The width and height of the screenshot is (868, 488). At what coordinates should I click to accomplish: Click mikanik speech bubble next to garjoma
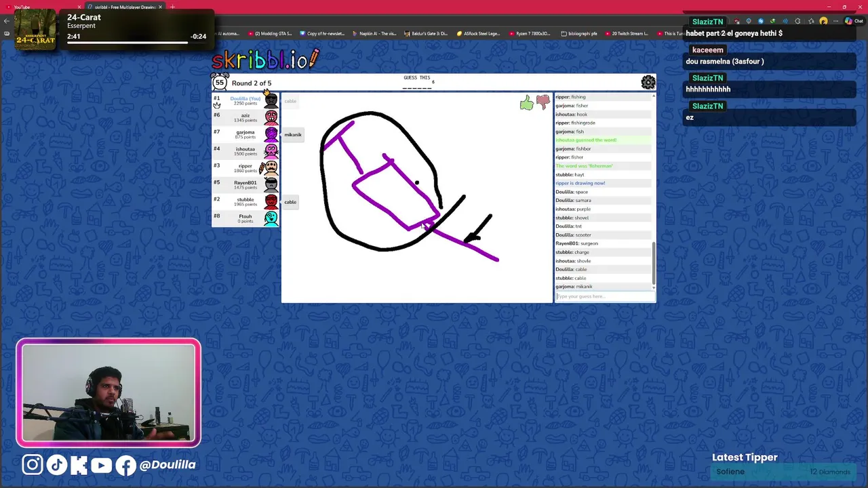point(292,134)
